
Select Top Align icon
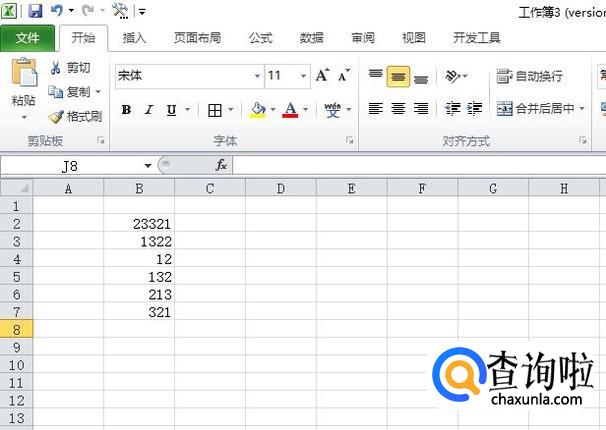[x=375, y=75]
